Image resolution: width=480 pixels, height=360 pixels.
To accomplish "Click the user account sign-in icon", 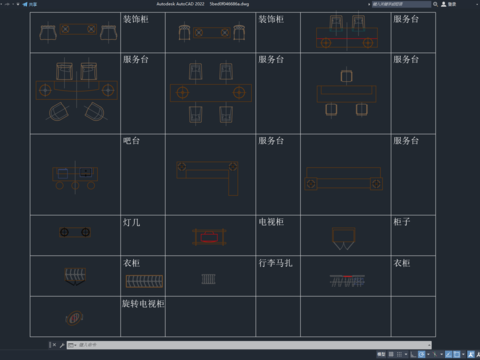I will (444, 4).
